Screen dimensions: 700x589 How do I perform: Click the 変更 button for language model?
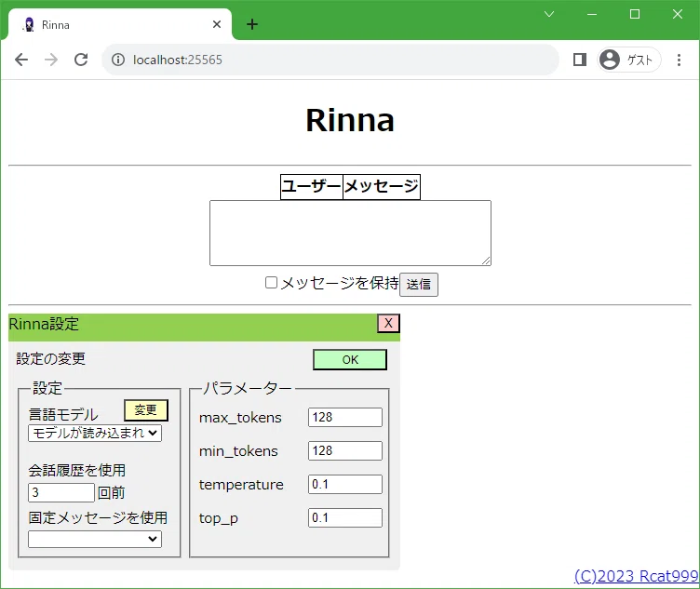[146, 410]
